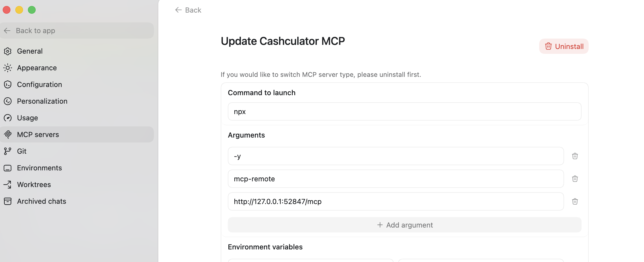This screenshot has height=262, width=644.
Task: Delete the mcp-remote argument
Action: (575, 179)
